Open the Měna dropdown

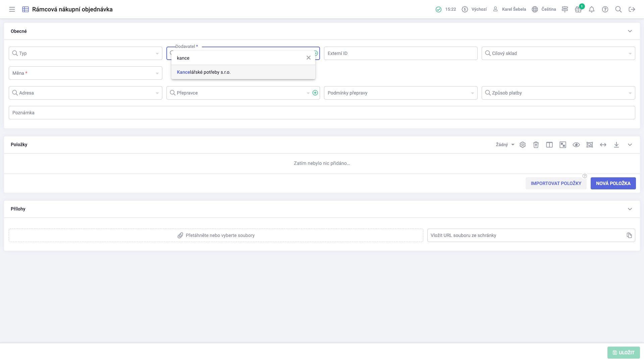pos(86,73)
